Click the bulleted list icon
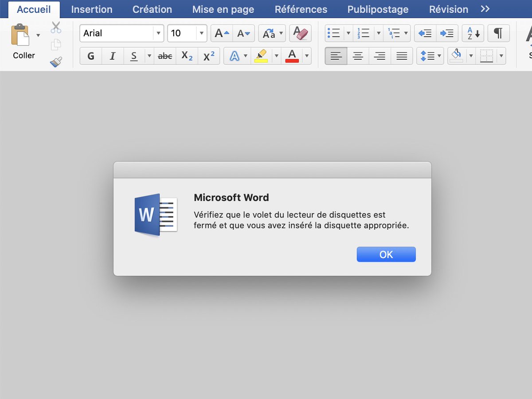 [x=334, y=33]
